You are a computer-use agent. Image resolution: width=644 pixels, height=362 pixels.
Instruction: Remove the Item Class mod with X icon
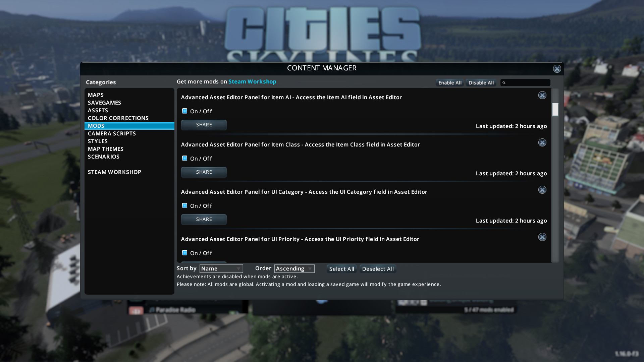click(542, 143)
